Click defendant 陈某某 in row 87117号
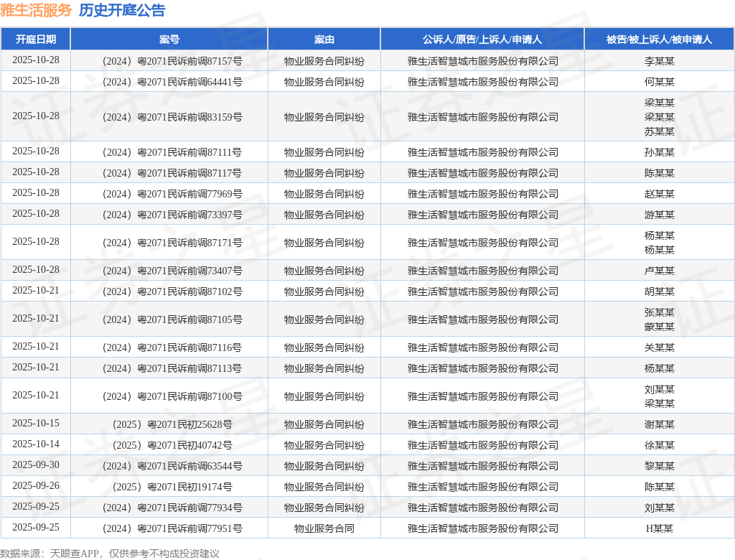 [x=659, y=173]
